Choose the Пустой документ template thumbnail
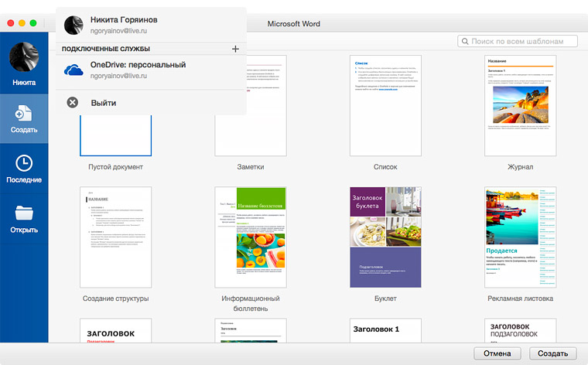 115,135
